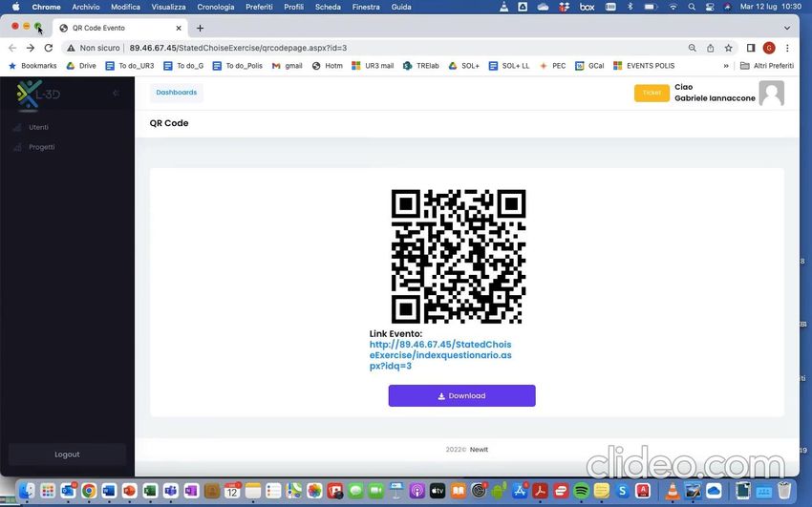The image size is (812, 507).
Task: Open the Dashboards breadcrumb link
Action: pyautogui.click(x=176, y=93)
